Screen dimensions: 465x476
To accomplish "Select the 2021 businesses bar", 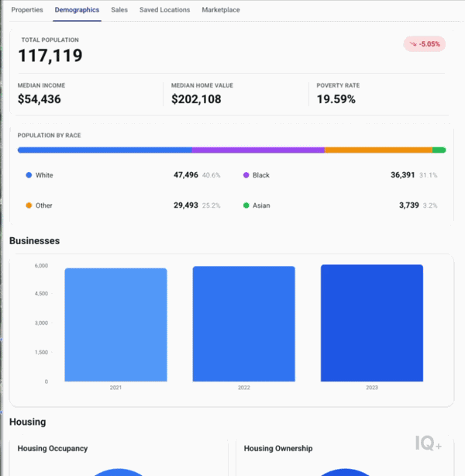I will (115, 325).
